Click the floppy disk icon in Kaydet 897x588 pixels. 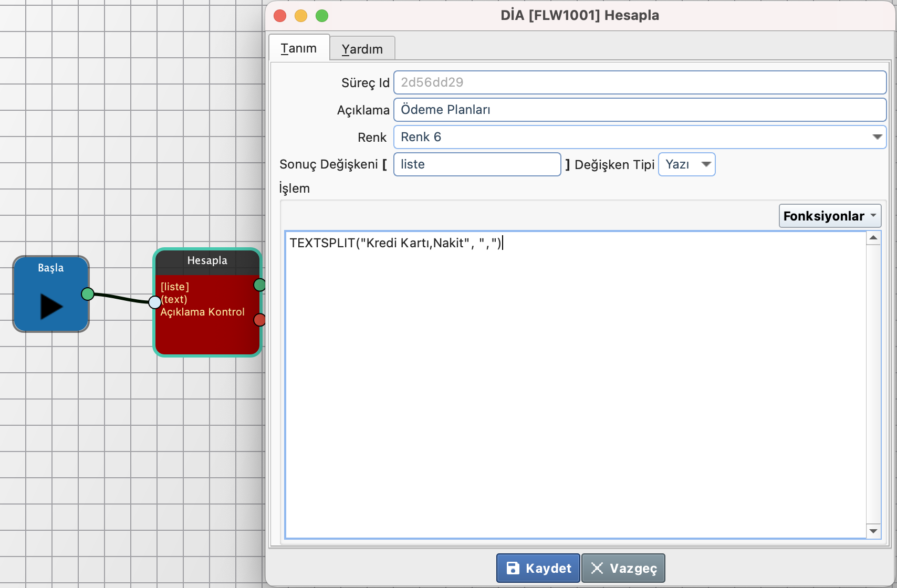(513, 568)
